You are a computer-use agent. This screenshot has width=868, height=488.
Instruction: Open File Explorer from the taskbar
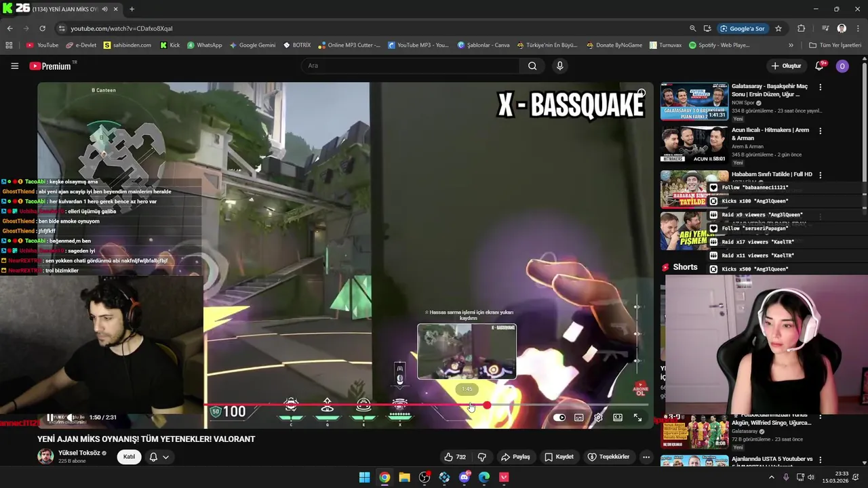405,477
